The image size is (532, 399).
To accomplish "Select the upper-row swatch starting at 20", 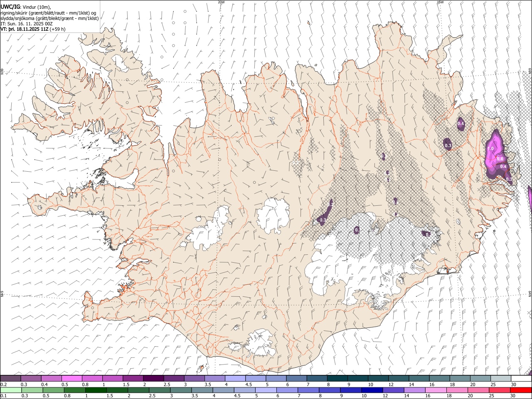I will (480, 378).
